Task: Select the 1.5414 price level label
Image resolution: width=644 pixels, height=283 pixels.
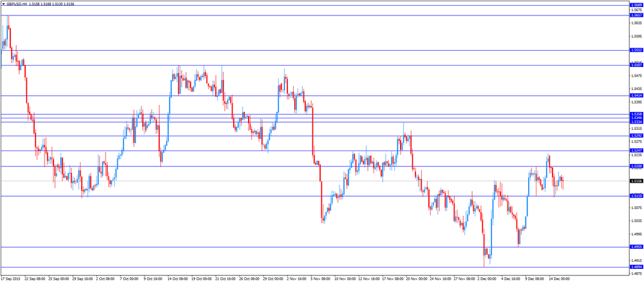Action: coord(636,96)
